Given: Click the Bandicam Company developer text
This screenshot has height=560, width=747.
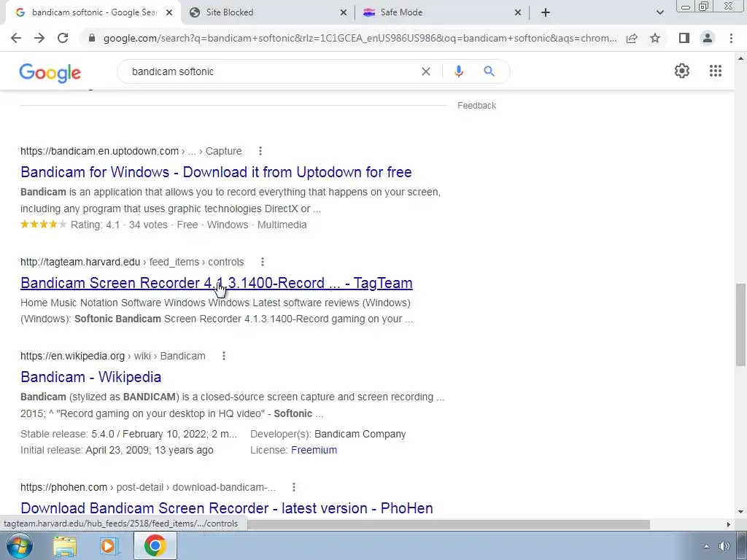Looking at the screenshot, I should (x=360, y=435).
